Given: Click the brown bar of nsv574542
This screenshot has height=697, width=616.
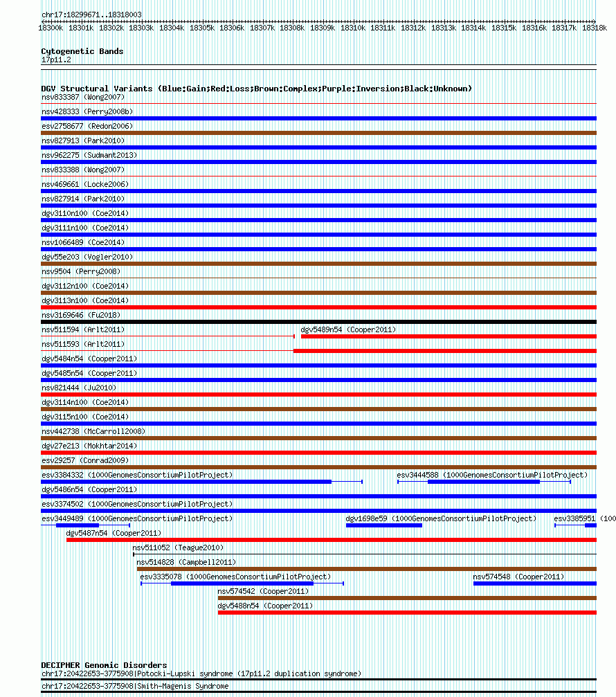Looking at the screenshot, I should pyautogui.click(x=407, y=598).
